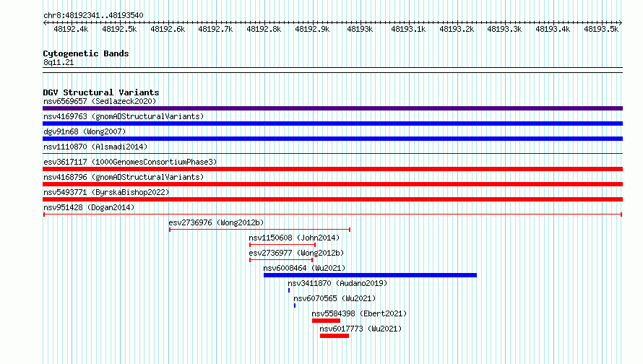Image resolution: width=643 pixels, height=364 pixels.
Task: Select the esv2736976 red interval line
Action: 259,230
